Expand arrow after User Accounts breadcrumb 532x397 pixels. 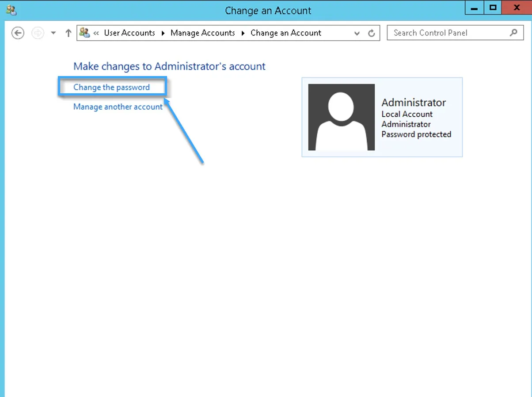point(163,33)
